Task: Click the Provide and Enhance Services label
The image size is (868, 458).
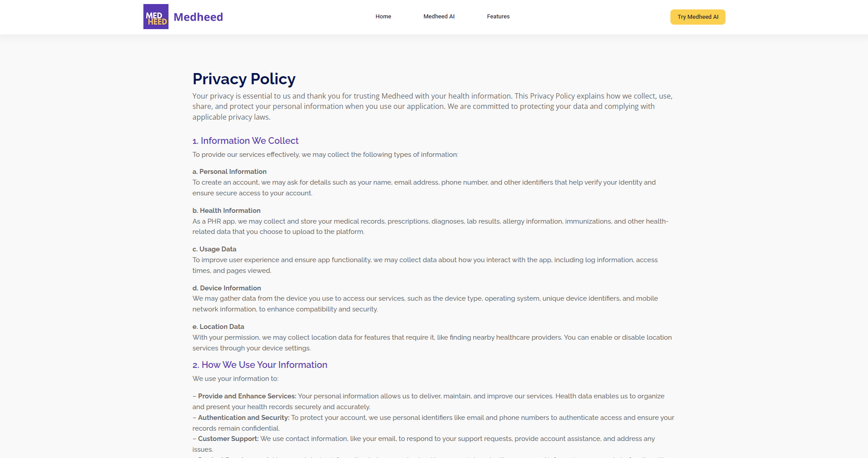Action: tap(247, 396)
